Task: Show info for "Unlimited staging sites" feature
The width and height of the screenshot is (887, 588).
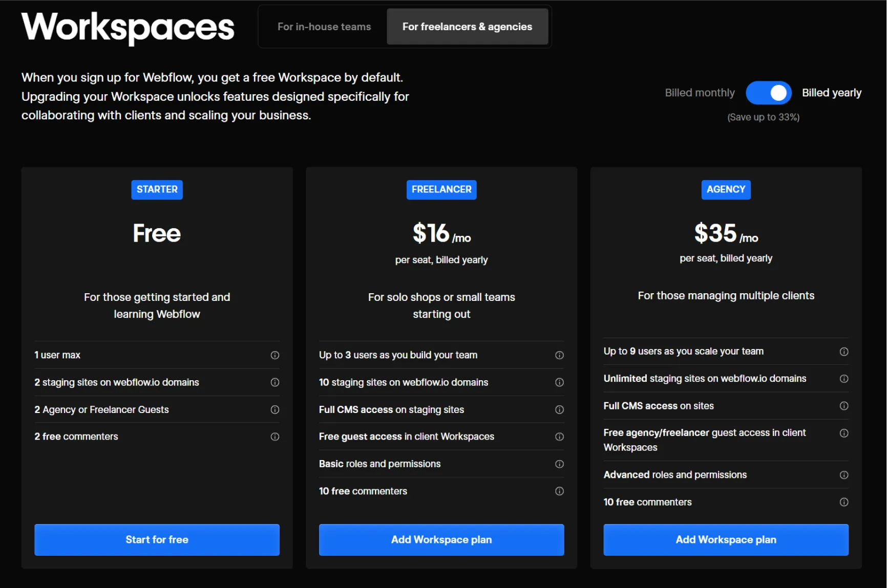Action: [844, 379]
